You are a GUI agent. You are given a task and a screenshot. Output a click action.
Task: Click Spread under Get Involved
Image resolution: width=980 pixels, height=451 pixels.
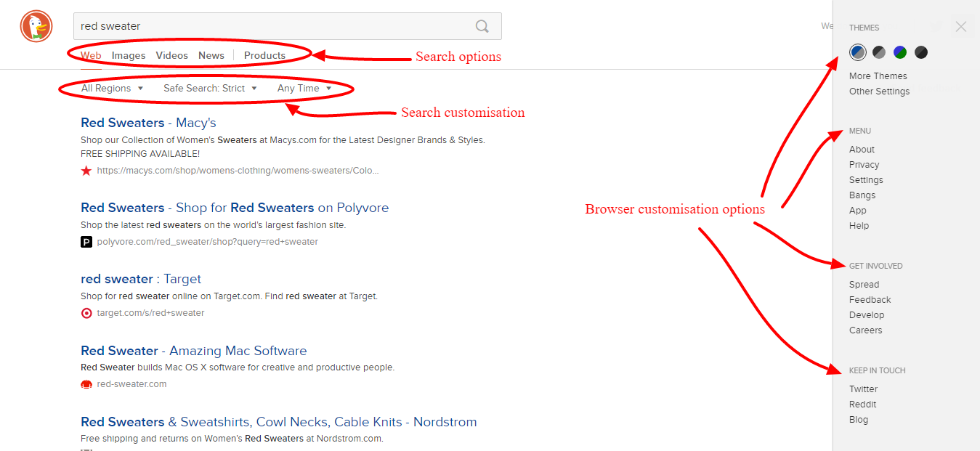[x=864, y=285]
